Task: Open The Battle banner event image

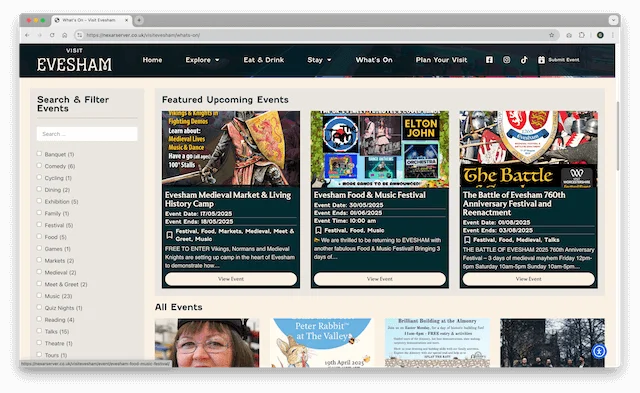Action: coord(529,149)
